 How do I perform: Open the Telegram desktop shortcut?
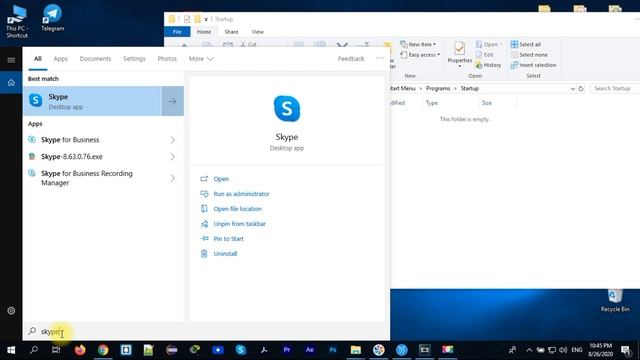53,18
